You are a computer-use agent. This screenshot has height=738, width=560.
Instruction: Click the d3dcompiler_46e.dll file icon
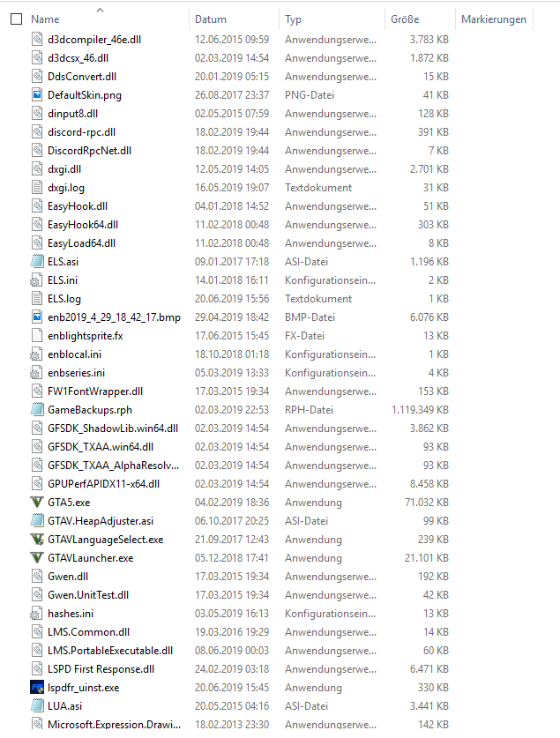[37, 39]
